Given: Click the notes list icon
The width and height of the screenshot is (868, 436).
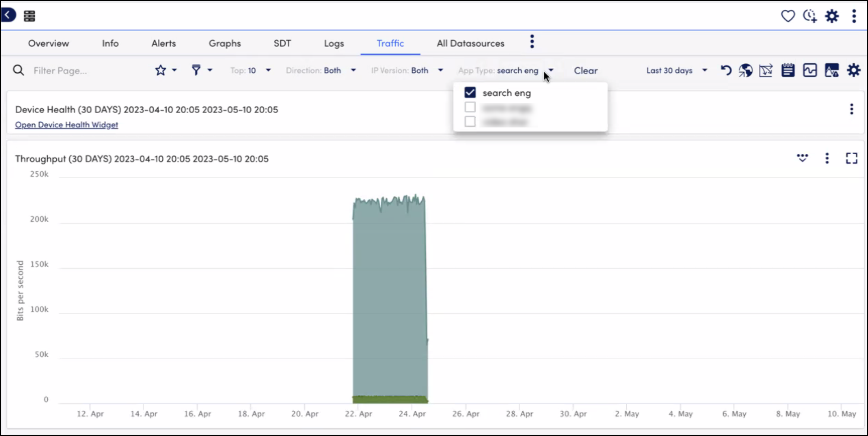Looking at the screenshot, I should 788,70.
